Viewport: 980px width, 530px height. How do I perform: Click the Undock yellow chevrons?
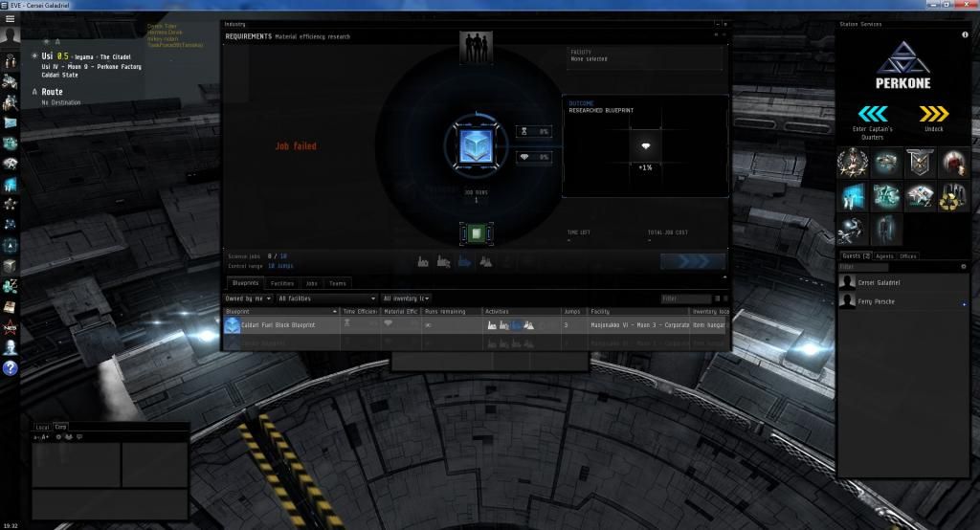click(934, 114)
